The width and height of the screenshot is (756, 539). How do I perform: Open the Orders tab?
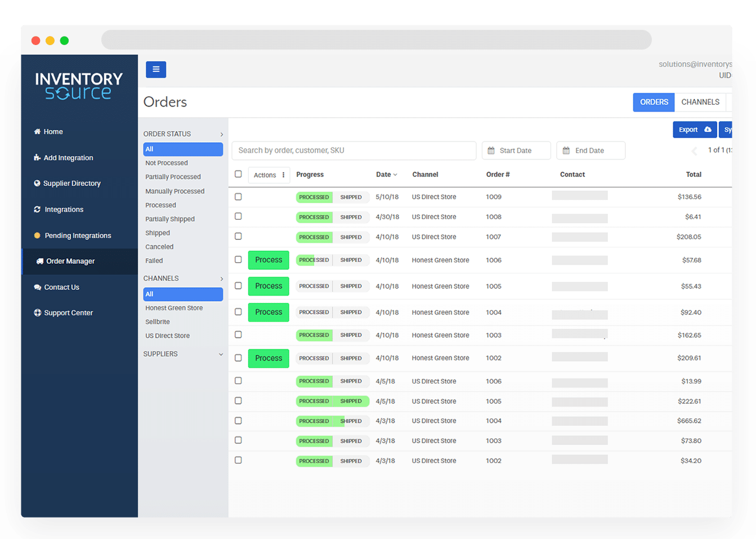click(x=654, y=102)
